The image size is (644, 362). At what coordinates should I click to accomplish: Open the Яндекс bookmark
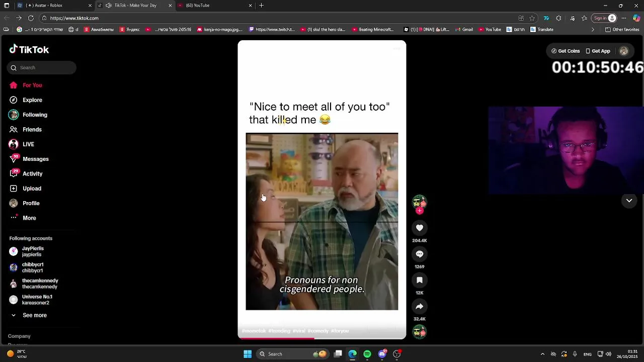coord(130,30)
